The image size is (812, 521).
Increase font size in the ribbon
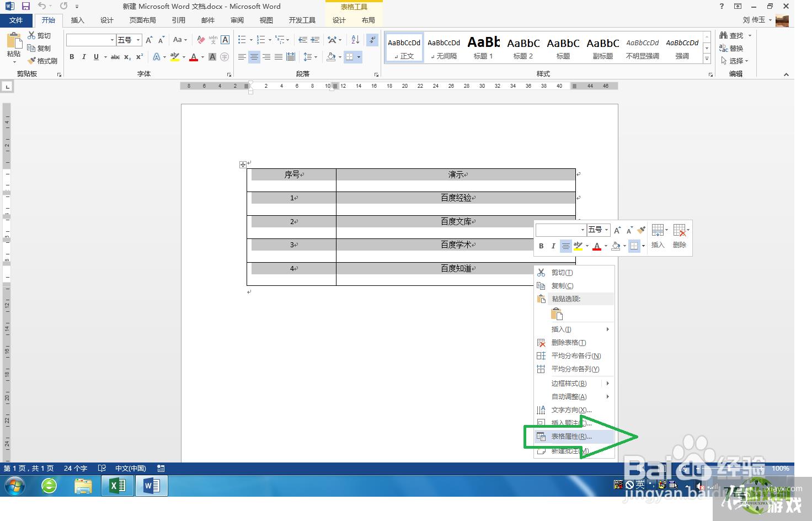click(x=149, y=40)
